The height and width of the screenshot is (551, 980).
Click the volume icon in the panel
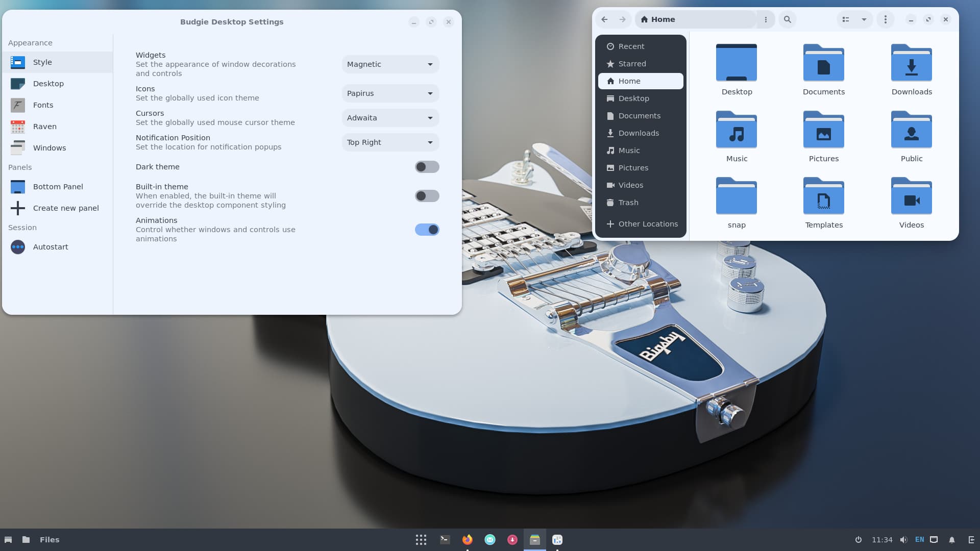pos(903,540)
